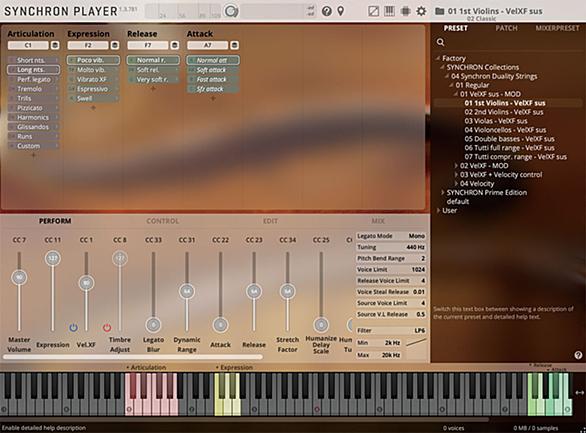Click the round knob icon in top bar
Image resolution: width=586 pixels, height=433 pixels.
coord(231,11)
